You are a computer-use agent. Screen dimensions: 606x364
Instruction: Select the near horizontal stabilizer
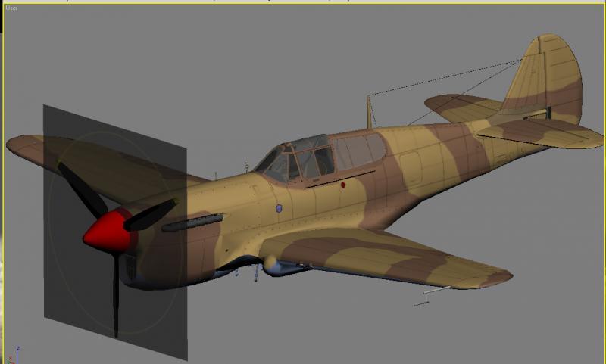coord(539,133)
